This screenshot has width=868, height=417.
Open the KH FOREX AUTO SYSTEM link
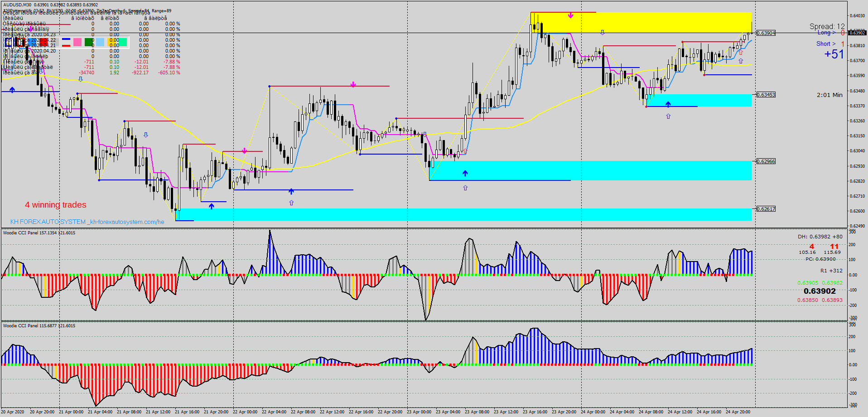(87, 222)
